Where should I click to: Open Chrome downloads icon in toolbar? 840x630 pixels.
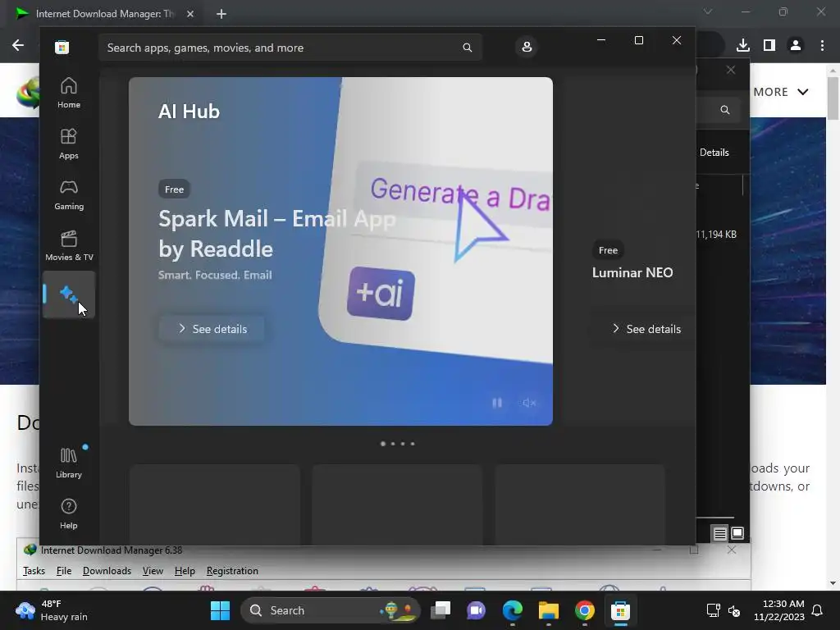tap(743, 46)
